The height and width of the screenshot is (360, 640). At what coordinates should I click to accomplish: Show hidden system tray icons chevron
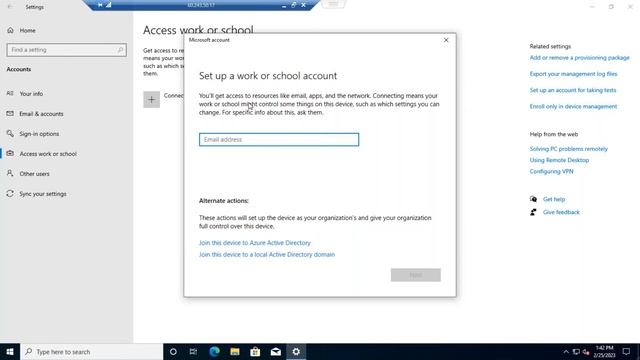566,352
